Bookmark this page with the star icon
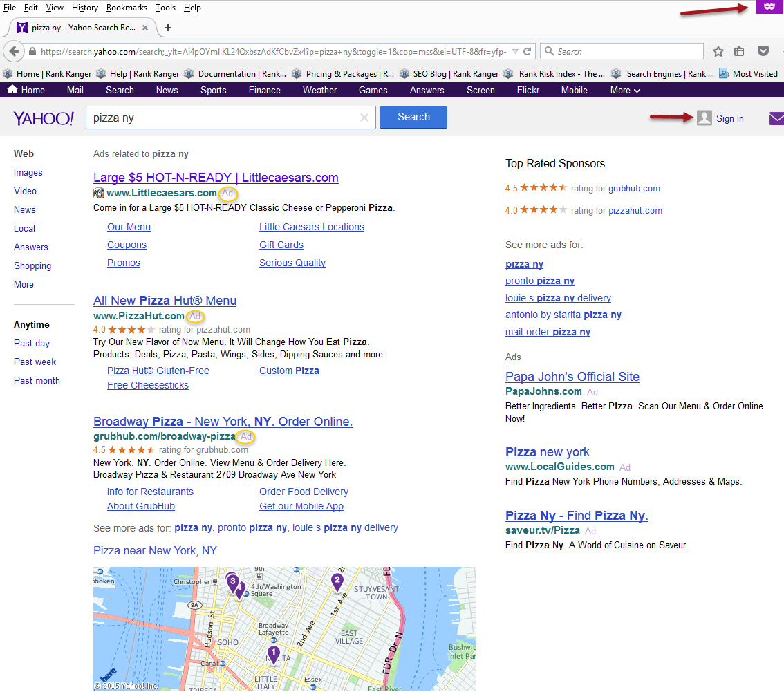Image resolution: width=784 pixels, height=692 pixels. tap(718, 52)
